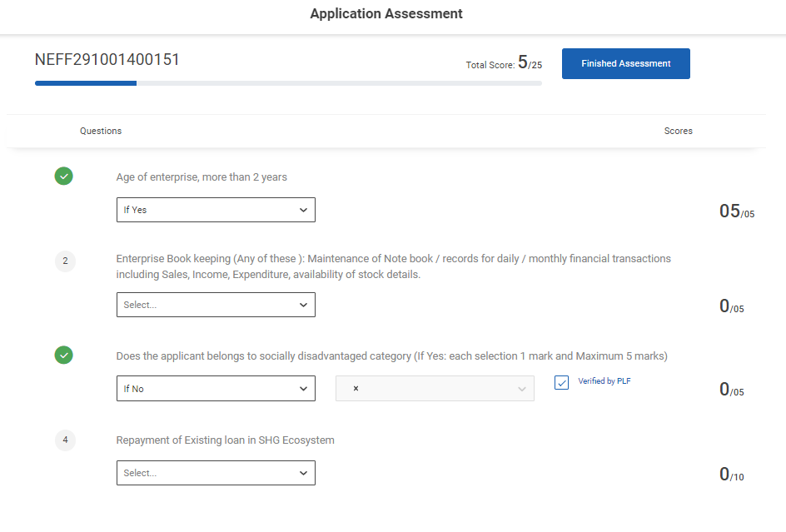The height and width of the screenshot is (532, 786).
Task: Click the number 4 step badge
Action: coord(65,440)
